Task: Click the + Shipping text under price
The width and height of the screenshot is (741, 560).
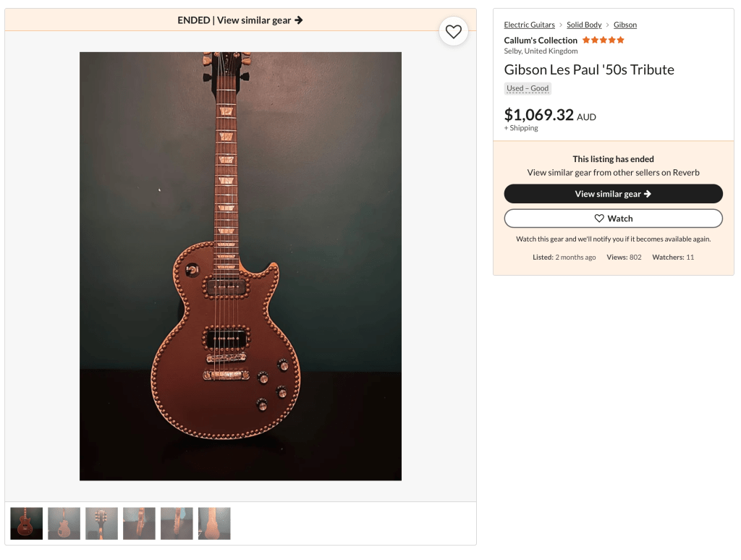Action: pyautogui.click(x=521, y=128)
